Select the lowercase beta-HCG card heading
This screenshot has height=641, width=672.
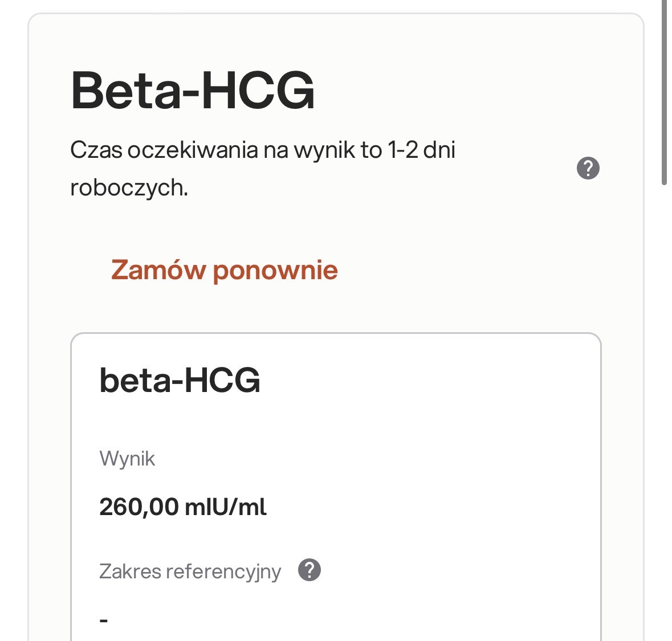coord(180,380)
